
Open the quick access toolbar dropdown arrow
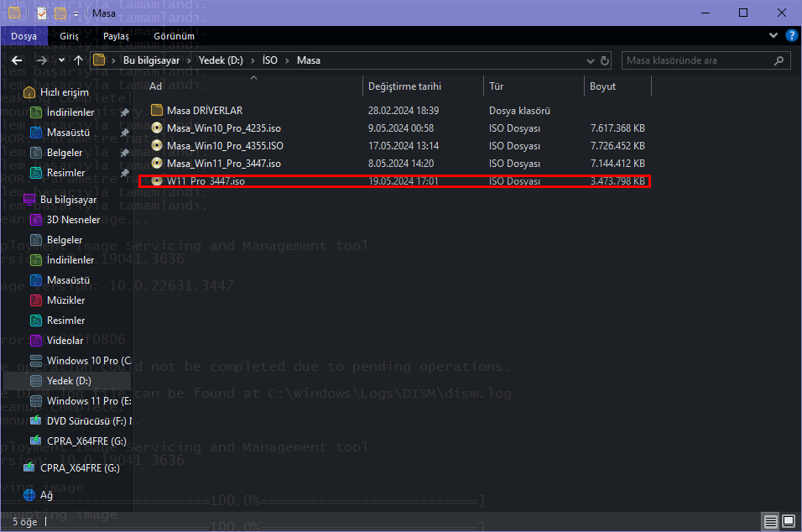[x=76, y=13]
